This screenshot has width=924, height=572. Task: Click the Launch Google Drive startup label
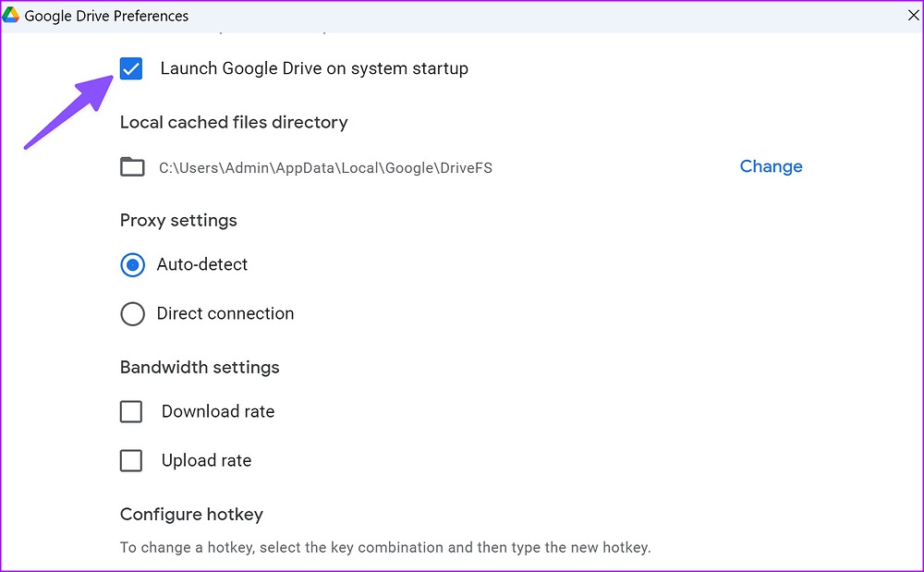(x=314, y=67)
